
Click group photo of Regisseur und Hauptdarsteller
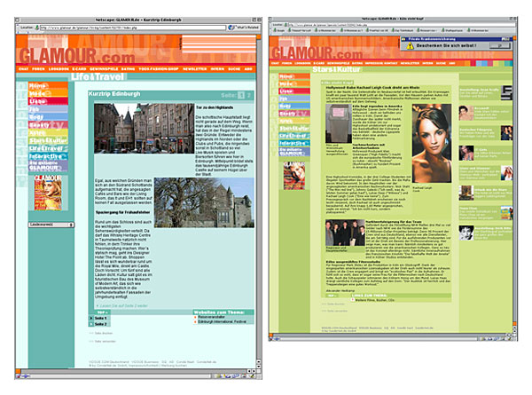pos(345,233)
